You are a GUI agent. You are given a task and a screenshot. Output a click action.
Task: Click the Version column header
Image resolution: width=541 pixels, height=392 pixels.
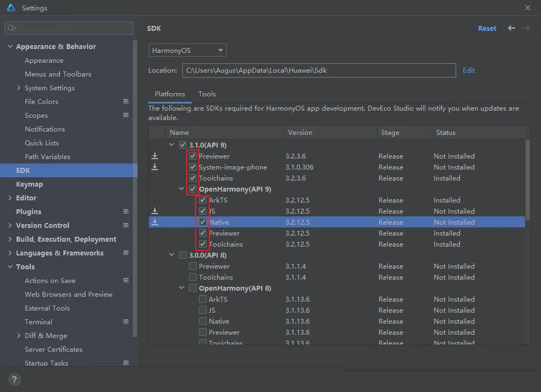click(330, 132)
